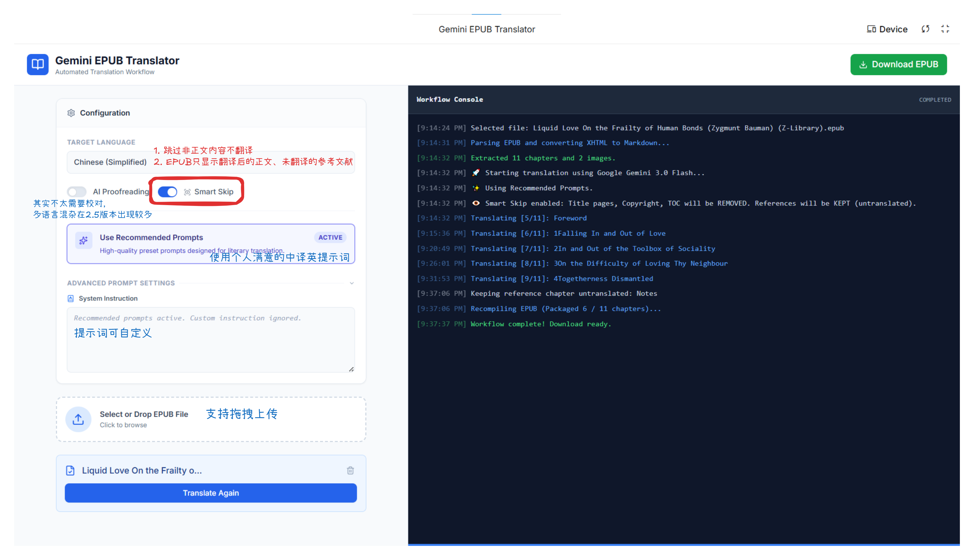Screen dimensions: 974x560
Task: Open the Target Language dropdown
Action: [110, 162]
